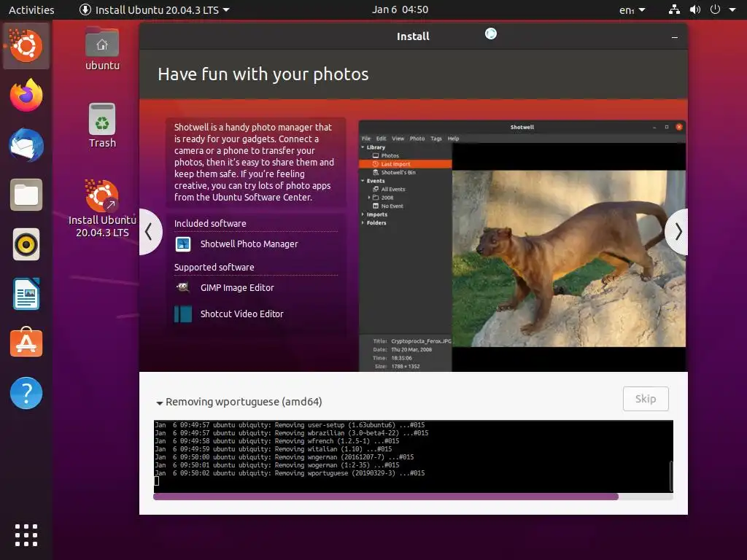Open the Files manager in dock
The image size is (747, 560).
pos(26,195)
